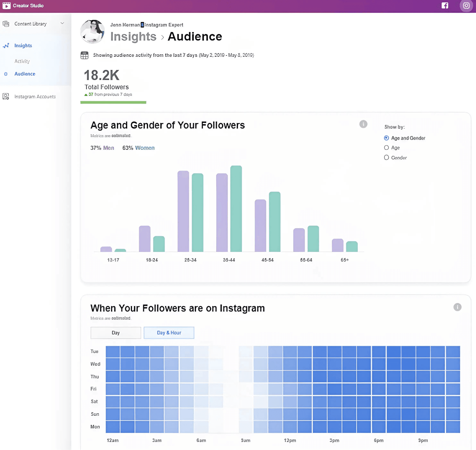Click the 18.2K Total Followers card
This screenshot has width=476, height=450.
tap(113, 85)
